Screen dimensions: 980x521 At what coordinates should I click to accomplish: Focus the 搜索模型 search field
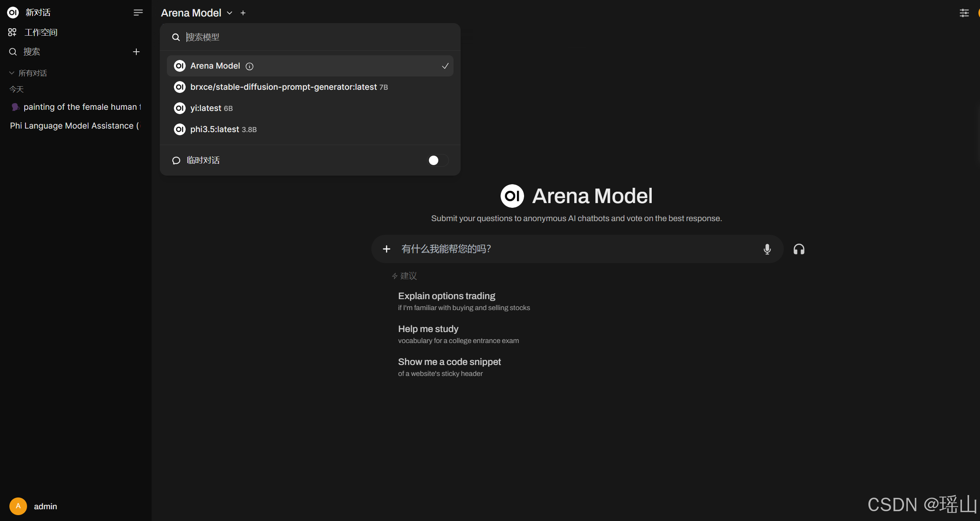pos(313,37)
